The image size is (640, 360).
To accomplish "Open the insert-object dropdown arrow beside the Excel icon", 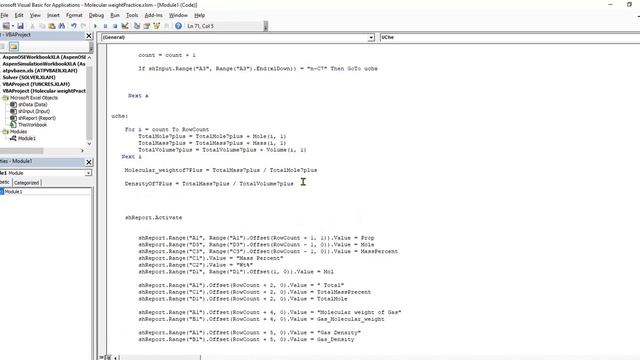I will (x=13, y=26).
